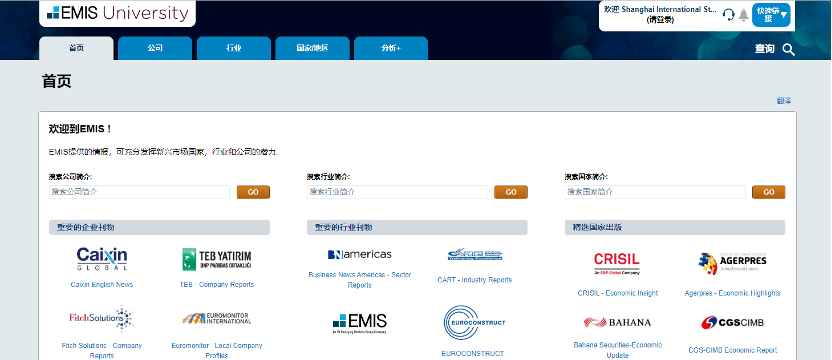This screenshot has width=832, height=360.
Task: Click the 精选国家出版 section header
Action: (675, 227)
